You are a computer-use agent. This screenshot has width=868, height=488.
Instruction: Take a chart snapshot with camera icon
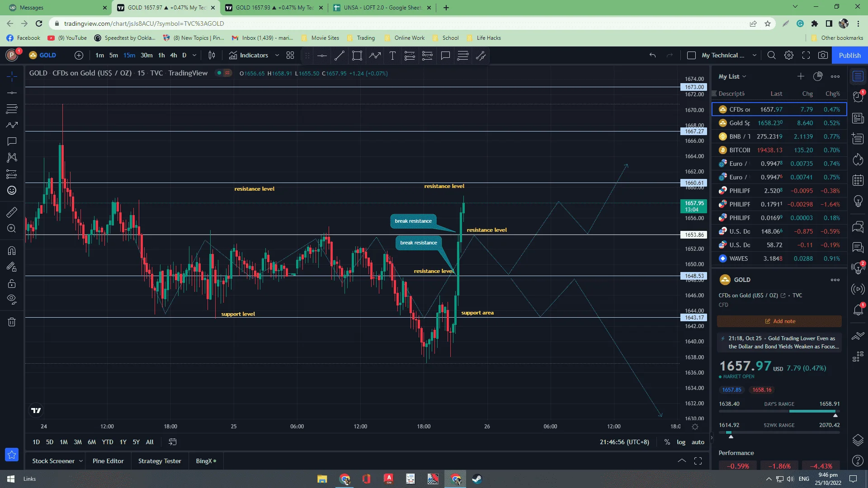823,55
